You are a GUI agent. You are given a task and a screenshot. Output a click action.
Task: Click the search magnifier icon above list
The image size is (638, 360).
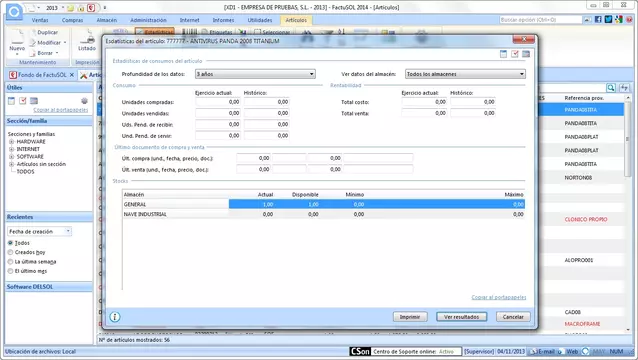click(x=611, y=87)
